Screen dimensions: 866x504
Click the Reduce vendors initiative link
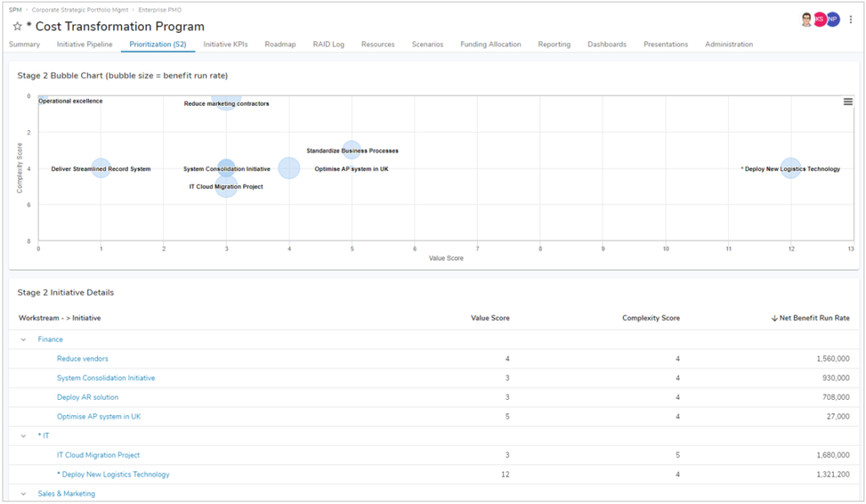tap(81, 358)
